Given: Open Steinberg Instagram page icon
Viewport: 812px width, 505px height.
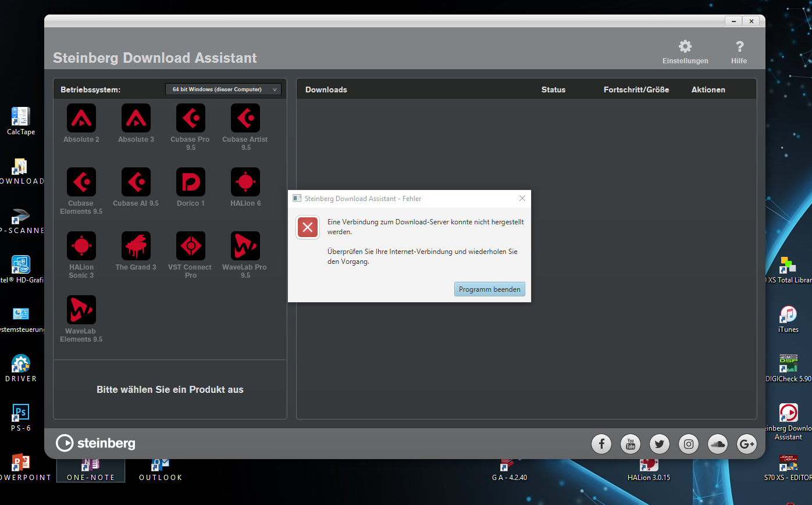Looking at the screenshot, I should (689, 444).
